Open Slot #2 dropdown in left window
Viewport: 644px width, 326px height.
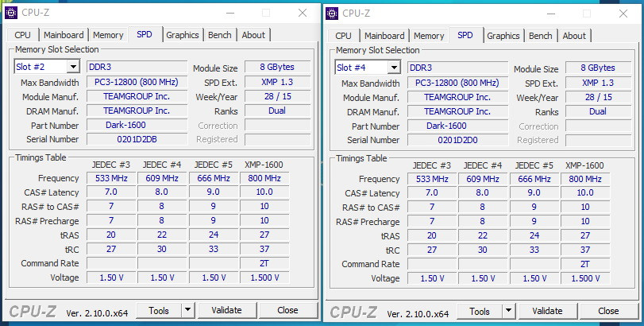pos(47,67)
